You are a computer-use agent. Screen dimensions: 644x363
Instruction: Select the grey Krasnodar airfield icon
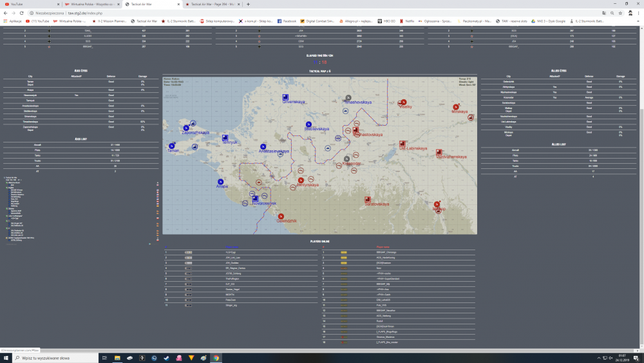[346, 159]
